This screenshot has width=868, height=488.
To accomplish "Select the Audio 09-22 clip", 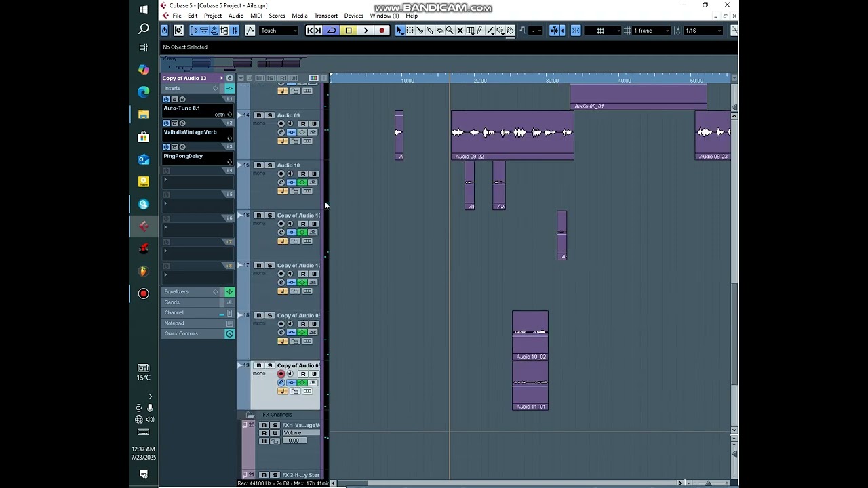I will click(513, 136).
